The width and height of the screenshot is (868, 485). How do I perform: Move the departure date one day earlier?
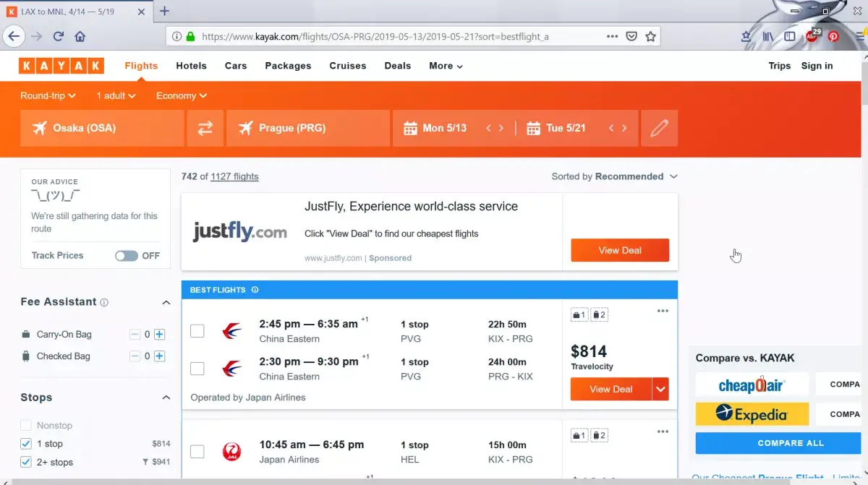pos(488,128)
